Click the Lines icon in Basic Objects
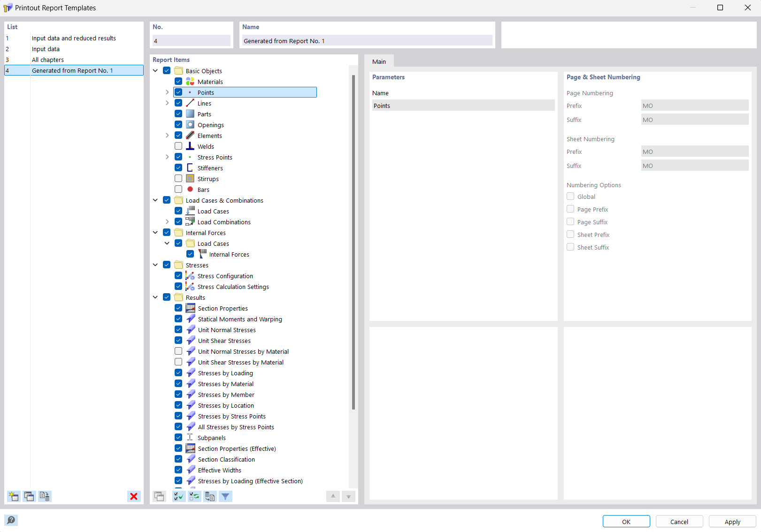This screenshot has width=761, height=532. click(190, 103)
